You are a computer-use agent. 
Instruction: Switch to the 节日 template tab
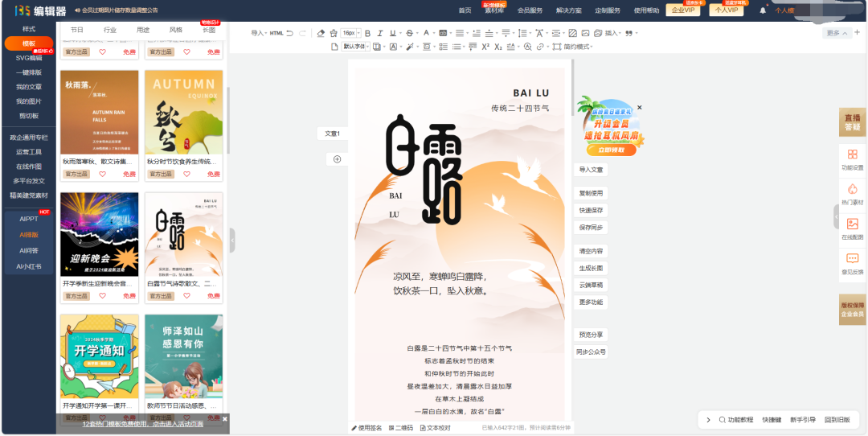[x=77, y=30]
